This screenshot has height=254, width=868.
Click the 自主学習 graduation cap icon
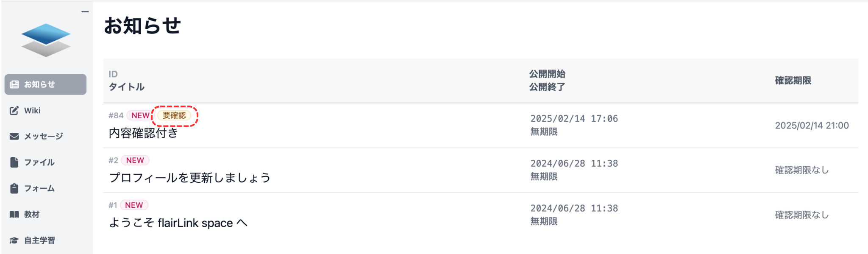click(x=14, y=240)
